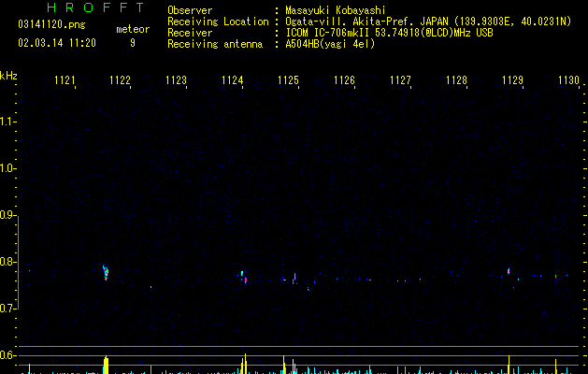Click the Receiving Location label
588x374 pixels.
click(218, 22)
